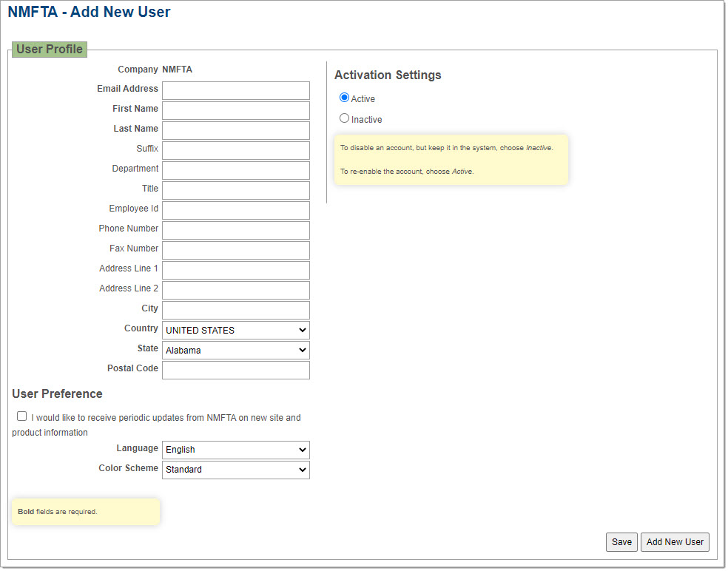Viewport: 728px width, 571px height.
Task: Click the Address Line 2 field
Action: click(236, 291)
